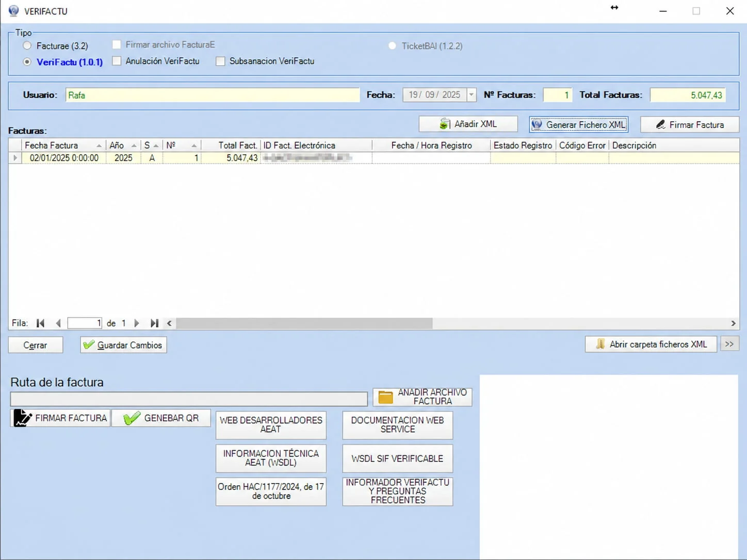747x560 pixels.
Task: Click the cell 02/01/2025 0:00:00
Action: point(64,158)
